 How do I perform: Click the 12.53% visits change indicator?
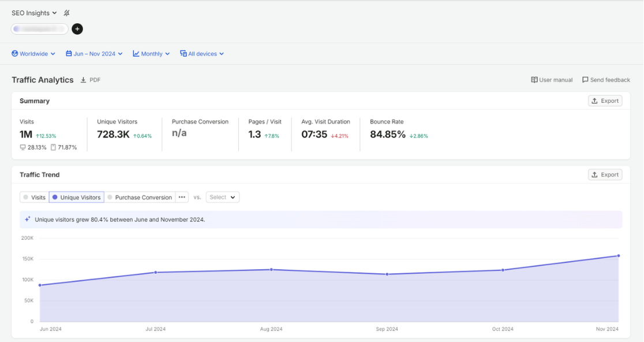(x=46, y=136)
